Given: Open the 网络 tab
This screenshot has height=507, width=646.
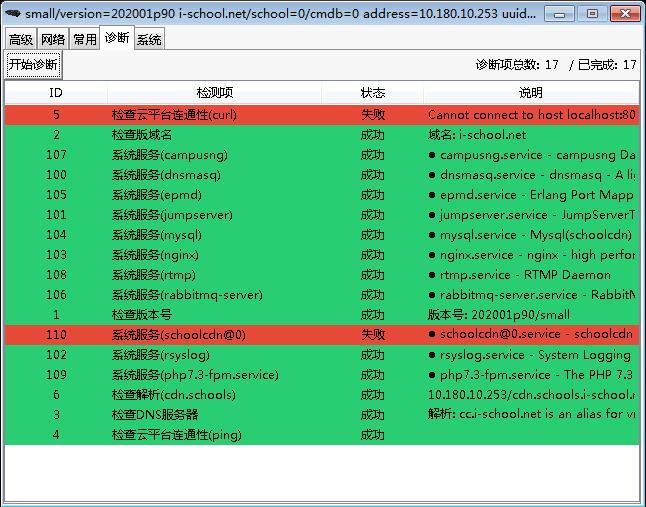Looking at the screenshot, I should 52,40.
